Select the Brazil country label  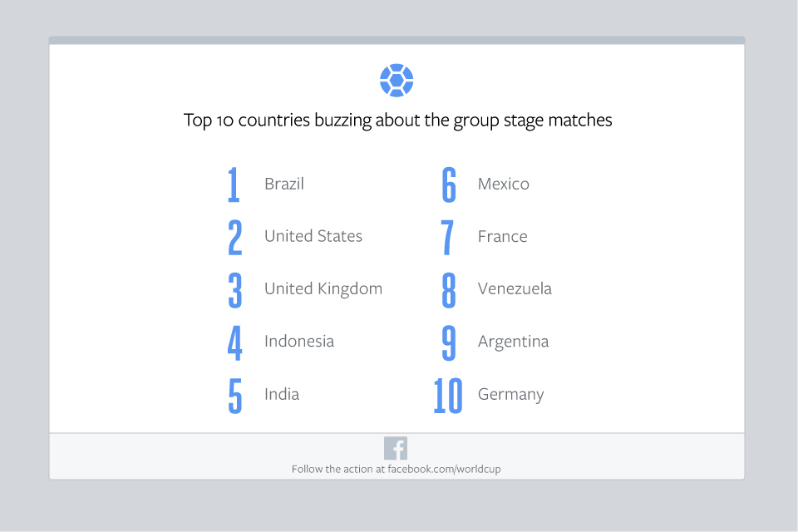tap(283, 184)
